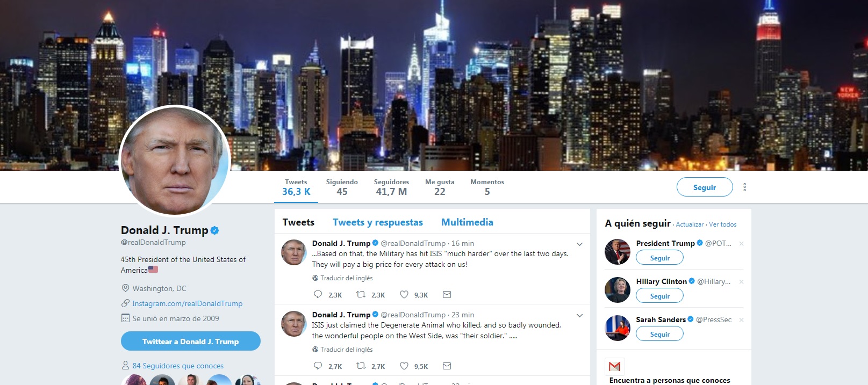This screenshot has height=385, width=868.
Task: Open the Multimedia tab
Action: pos(467,222)
